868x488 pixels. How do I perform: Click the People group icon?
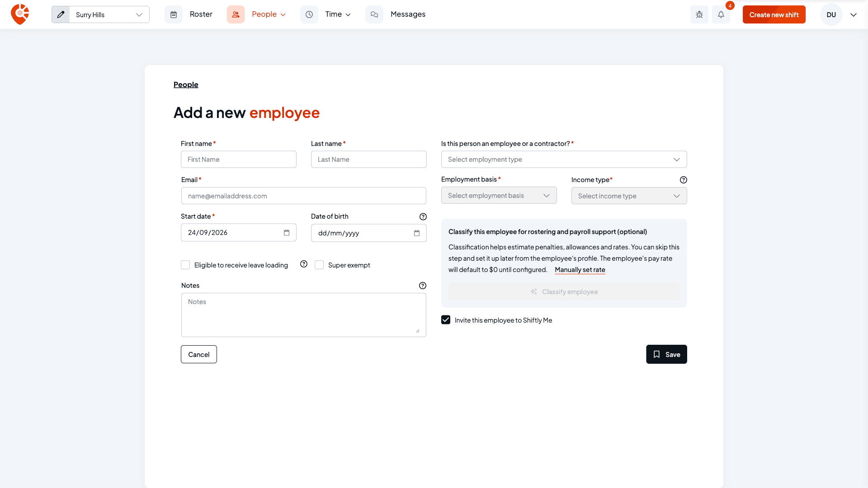tap(236, 14)
